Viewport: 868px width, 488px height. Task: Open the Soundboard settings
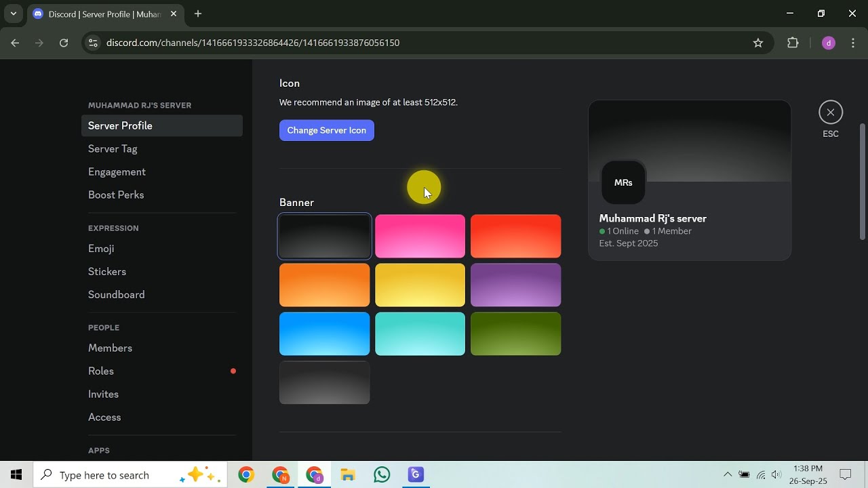coord(162,295)
